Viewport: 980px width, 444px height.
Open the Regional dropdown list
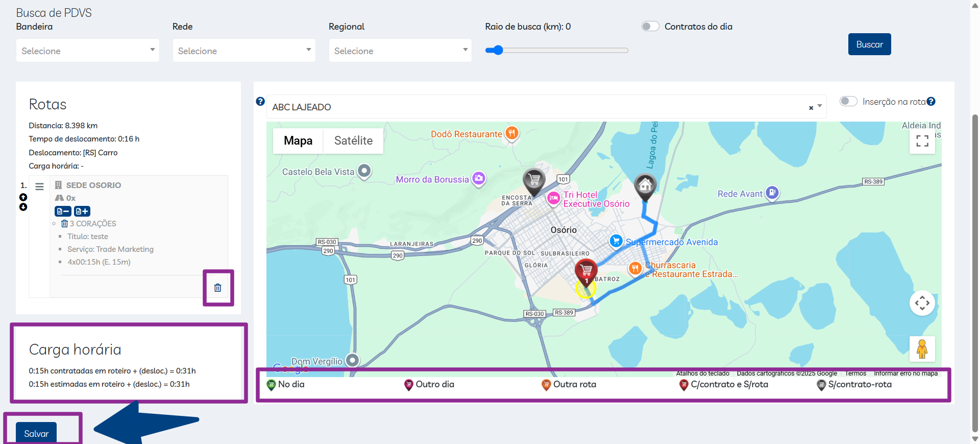tap(400, 51)
